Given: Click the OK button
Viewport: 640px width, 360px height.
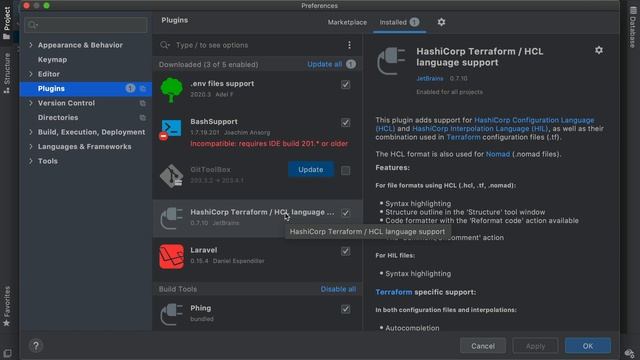Looking at the screenshot, I should pyautogui.click(x=588, y=346).
